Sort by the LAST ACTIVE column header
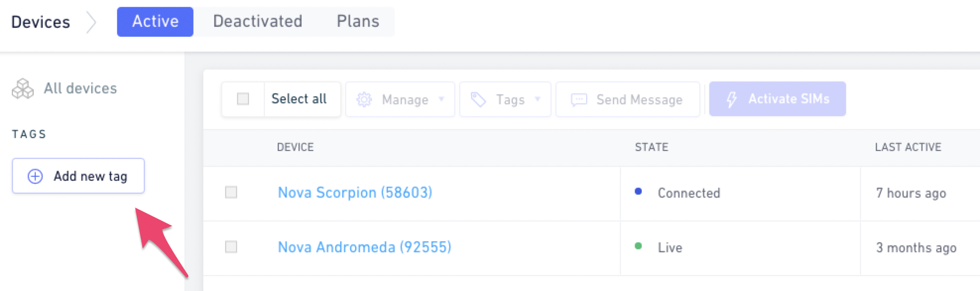Viewport: 980px width, 291px height. [908, 147]
